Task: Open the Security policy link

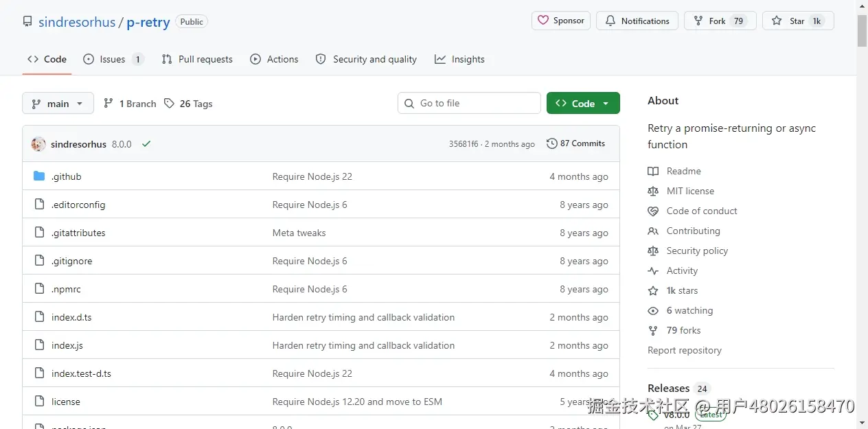Action: 697,251
